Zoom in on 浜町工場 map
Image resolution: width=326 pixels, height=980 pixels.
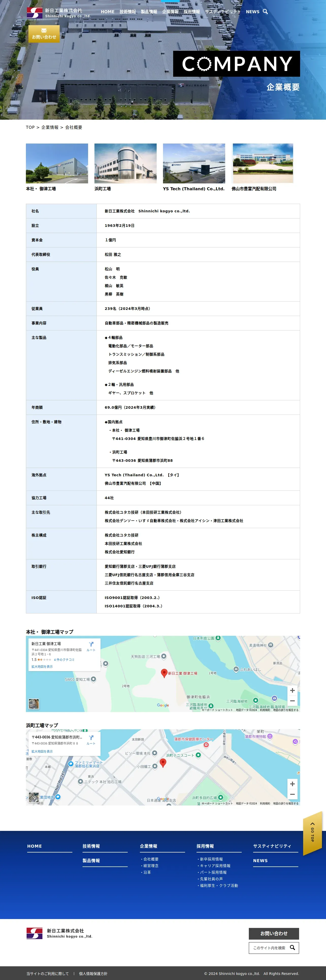(x=292, y=784)
